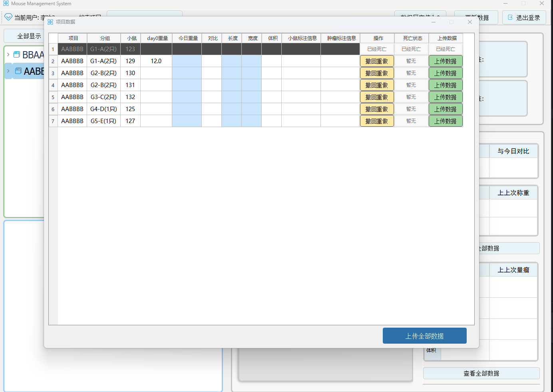This screenshot has width=553, height=392.
Task: Select row header number 1
Action: [x=53, y=49]
